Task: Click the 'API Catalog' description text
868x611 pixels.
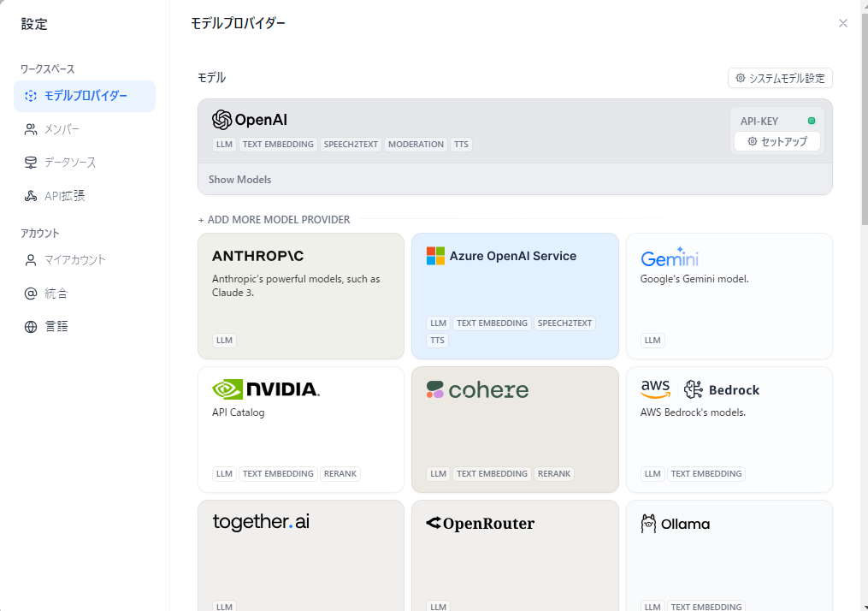Action: coord(238,412)
